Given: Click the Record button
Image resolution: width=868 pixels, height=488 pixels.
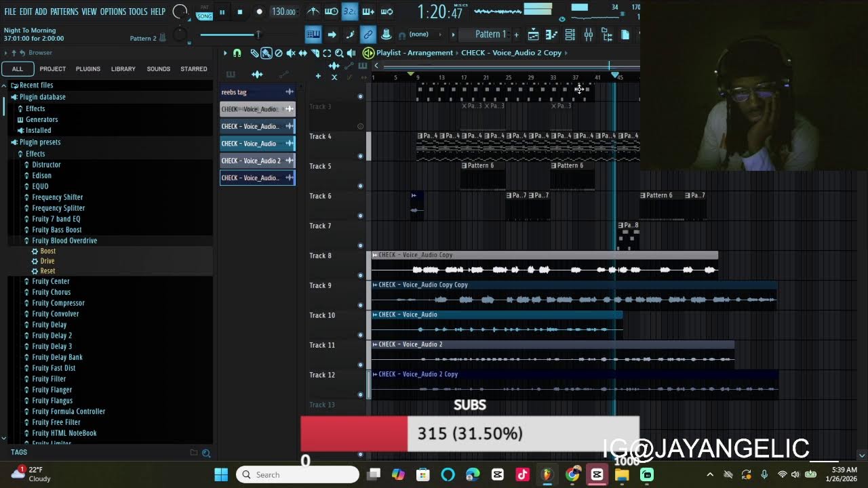Looking at the screenshot, I should tap(259, 12).
